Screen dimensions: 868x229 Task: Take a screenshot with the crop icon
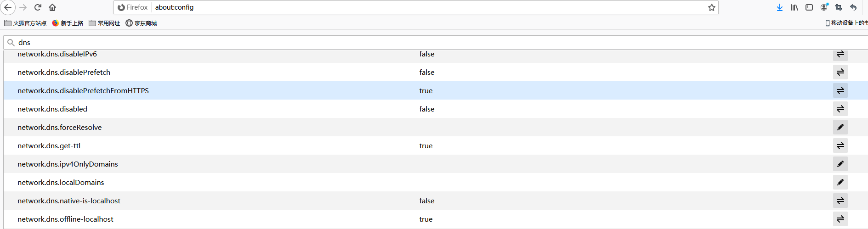point(839,7)
